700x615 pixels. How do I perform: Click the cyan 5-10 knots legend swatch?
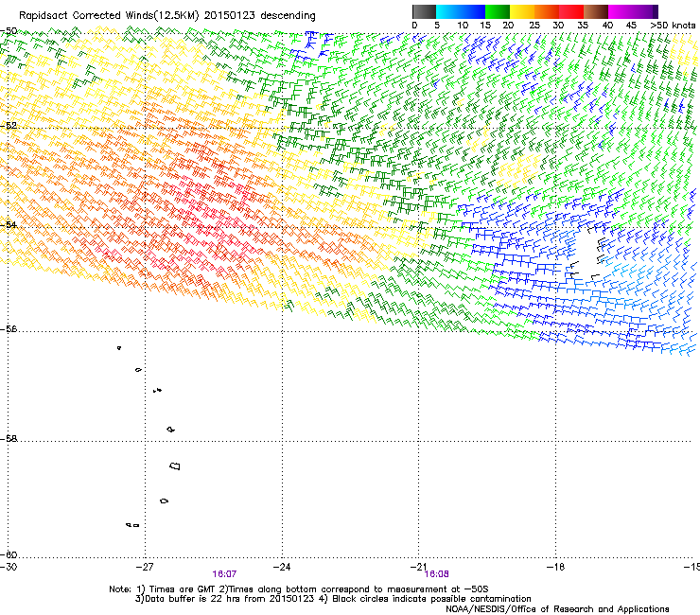coord(448,11)
